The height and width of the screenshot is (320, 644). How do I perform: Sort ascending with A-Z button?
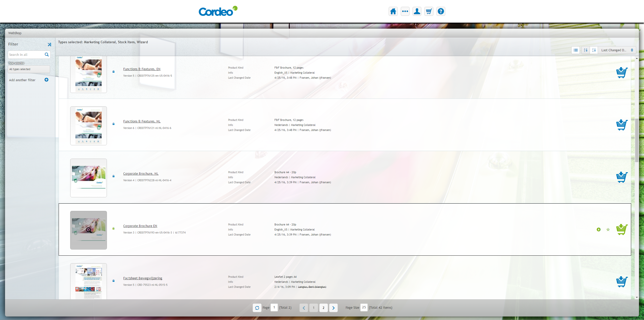click(586, 50)
